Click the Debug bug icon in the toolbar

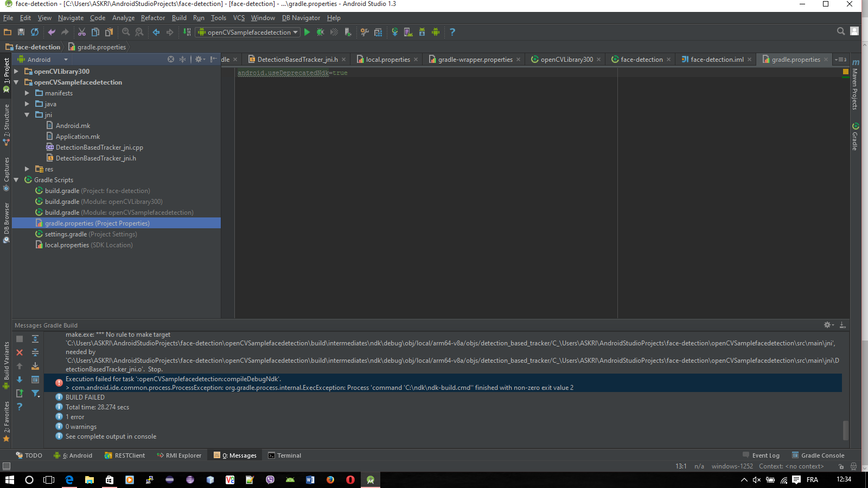coord(321,32)
